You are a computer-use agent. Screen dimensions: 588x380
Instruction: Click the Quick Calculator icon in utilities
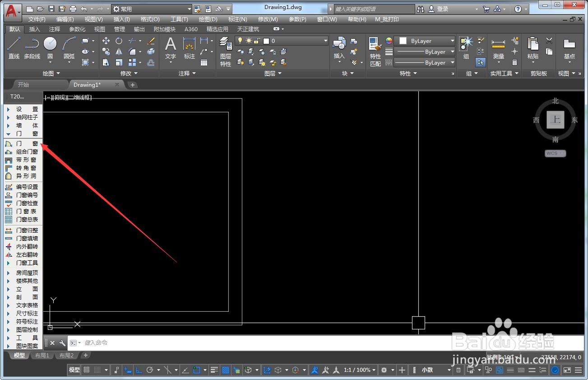(514, 62)
